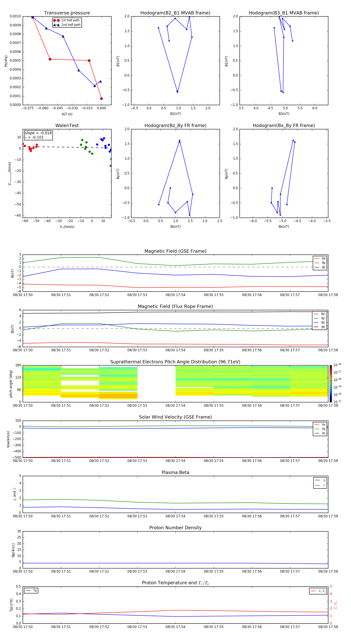Click the 'Vy' legend entry in velocity panel
The image size is (351, 644).
point(320,429)
